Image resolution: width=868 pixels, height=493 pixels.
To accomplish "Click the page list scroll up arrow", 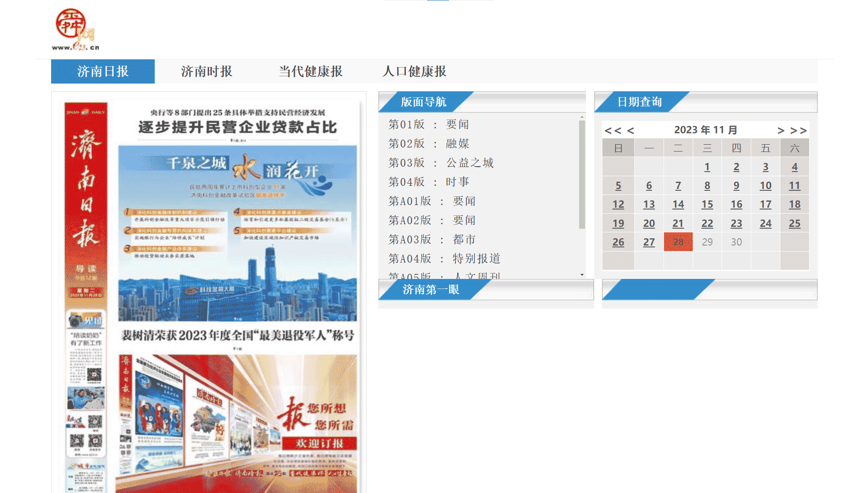I will click(582, 117).
